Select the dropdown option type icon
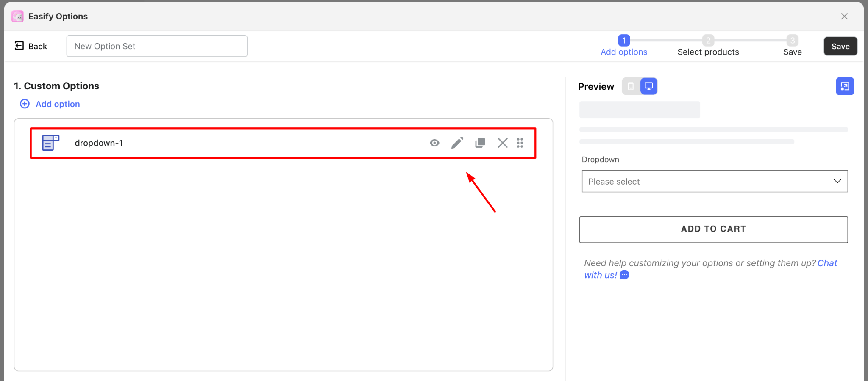 point(50,143)
